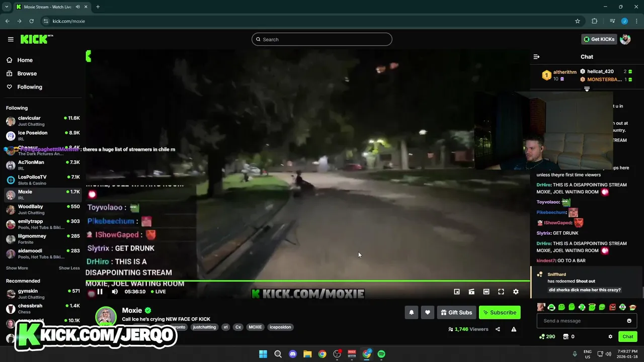Click Show Less under Following
644x362 pixels.
[x=69, y=268]
